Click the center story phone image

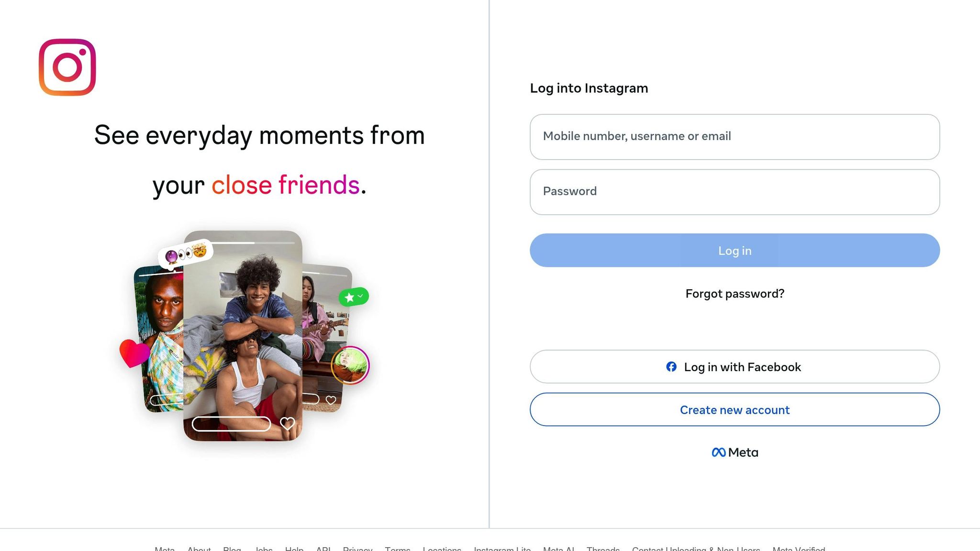click(243, 335)
